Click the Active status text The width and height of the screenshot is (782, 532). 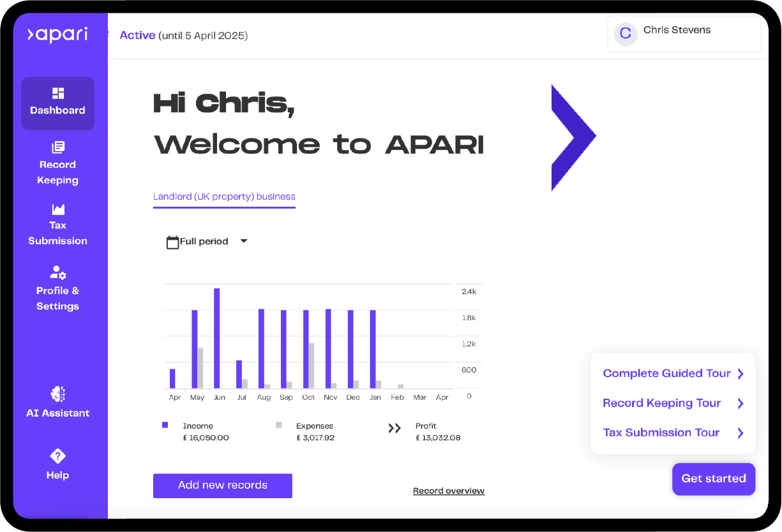click(x=137, y=35)
